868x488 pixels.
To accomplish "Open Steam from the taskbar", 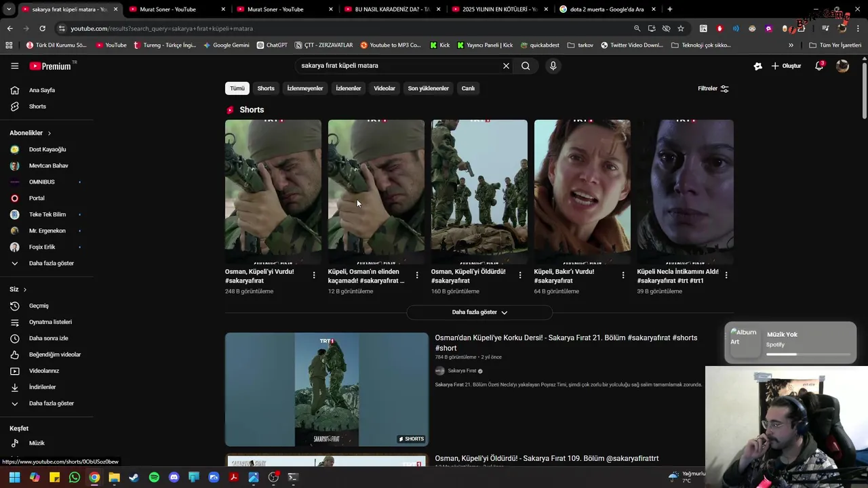I will (134, 477).
